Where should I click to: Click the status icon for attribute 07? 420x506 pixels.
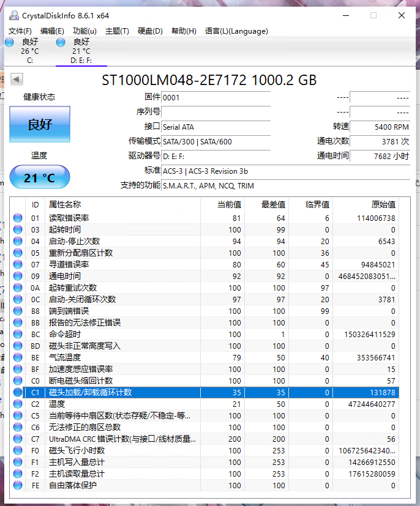18,264
